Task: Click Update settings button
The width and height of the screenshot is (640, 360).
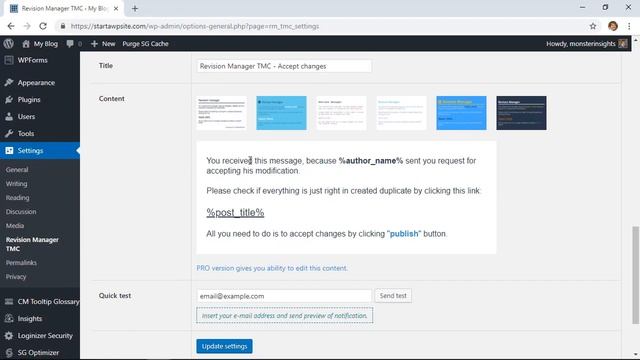Action: point(224,346)
